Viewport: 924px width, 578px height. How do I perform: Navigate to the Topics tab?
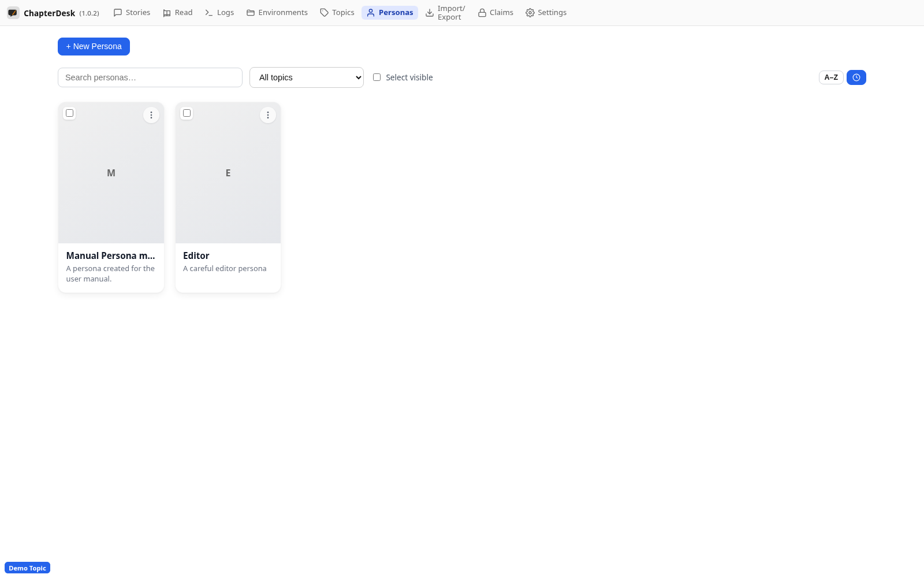click(x=337, y=13)
